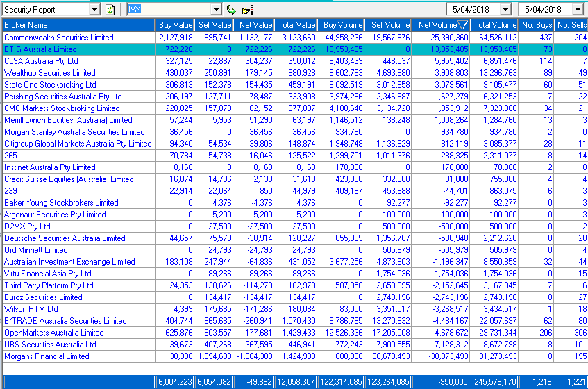Open the start date dropdown calendar
This screenshot has width=588, height=389.
pos(506,10)
